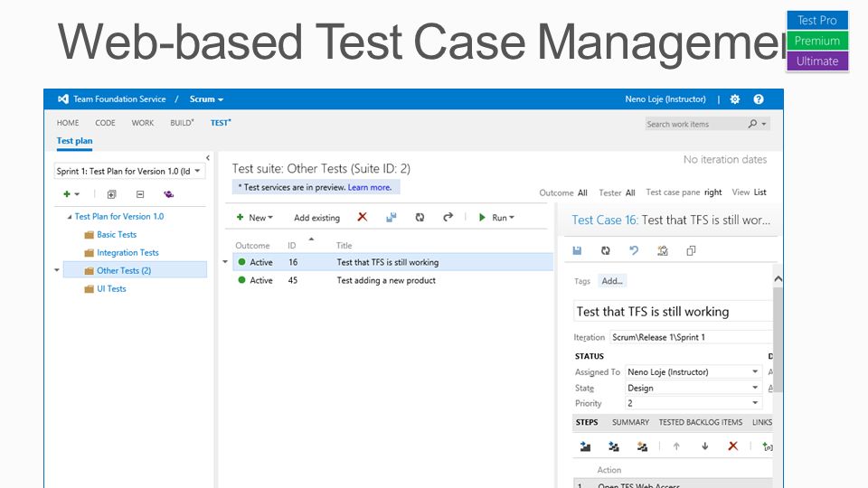
Task: Save Test Case 16 disk icon
Action: tap(577, 250)
